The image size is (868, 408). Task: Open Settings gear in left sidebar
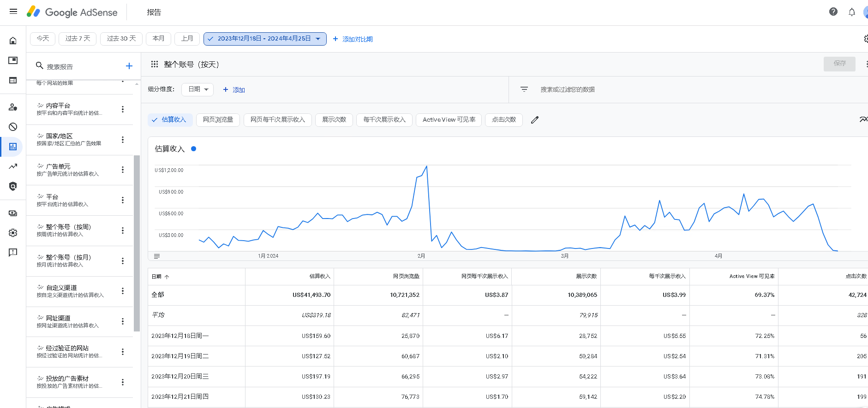13,233
